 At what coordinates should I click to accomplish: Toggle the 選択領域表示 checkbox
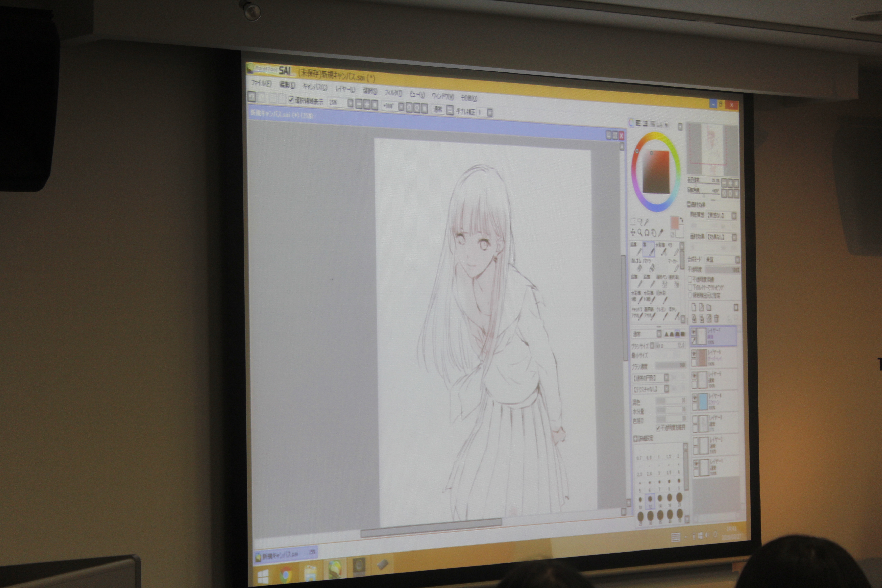pyautogui.click(x=291, y=100)
